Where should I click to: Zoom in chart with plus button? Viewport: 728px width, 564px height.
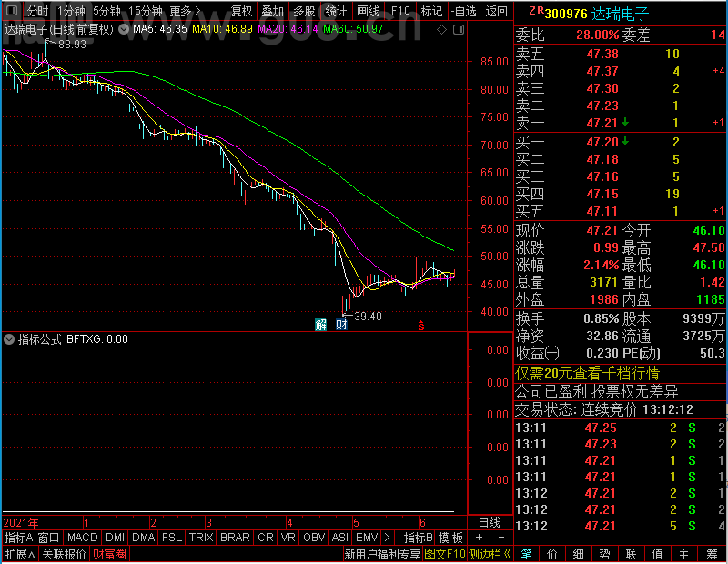click(479, 538)
